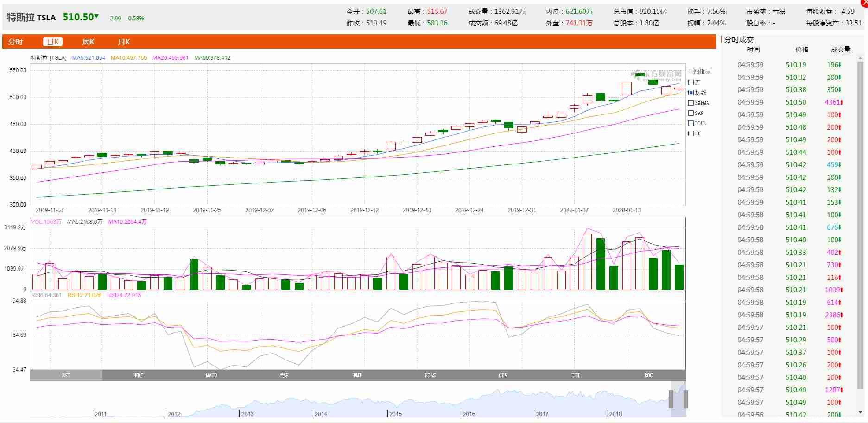Click the right timeline range handle
868x423 pixels.
click(685, 399)
